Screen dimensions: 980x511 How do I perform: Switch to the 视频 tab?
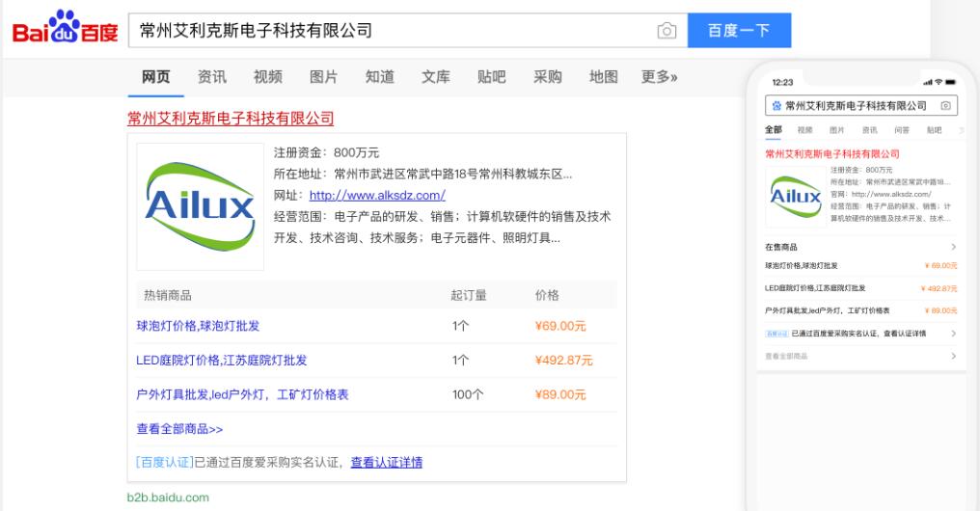[268, 77]
